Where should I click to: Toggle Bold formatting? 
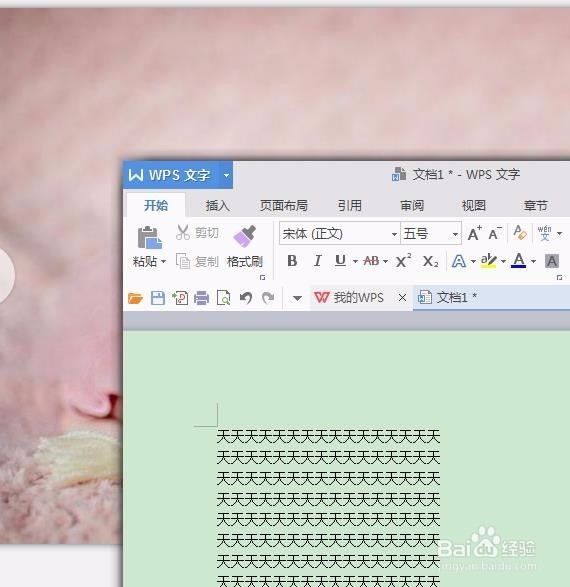click(292, 261)
